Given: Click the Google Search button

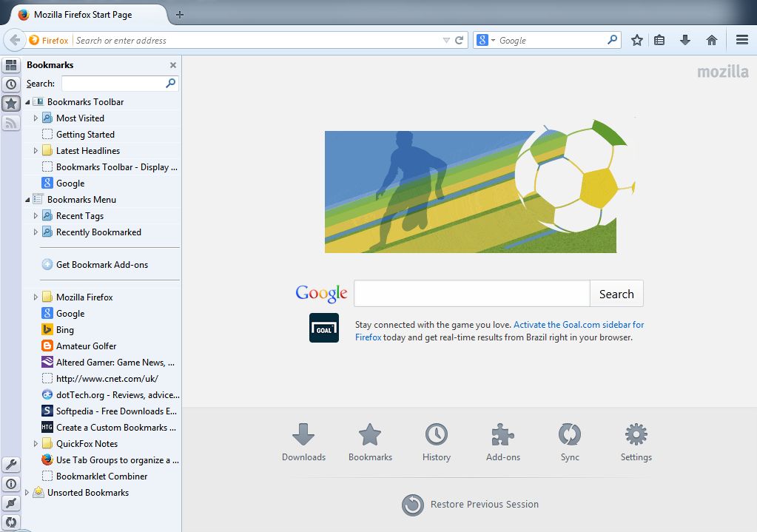Looking at the screenshot, I should click(616, 294).
